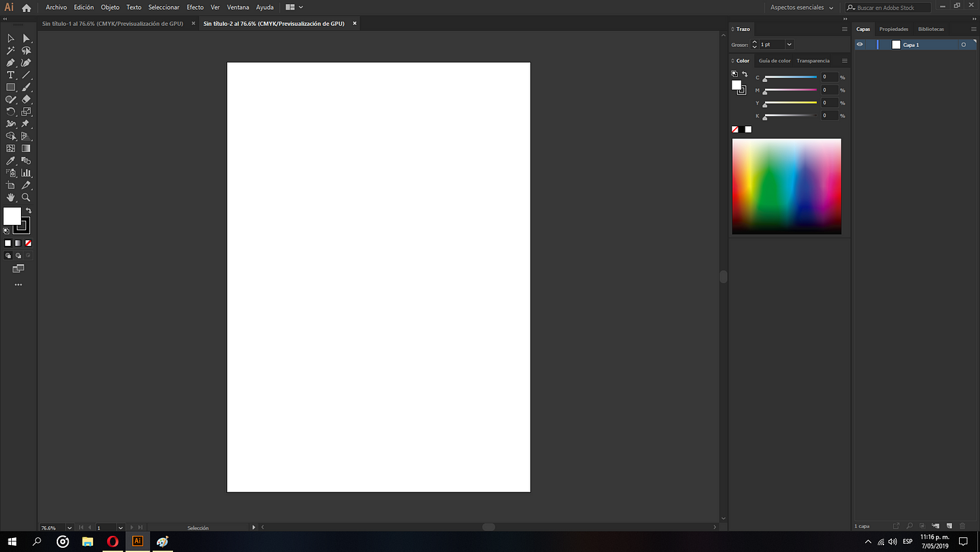Select the Shape Builder tool

click(10, 136)
